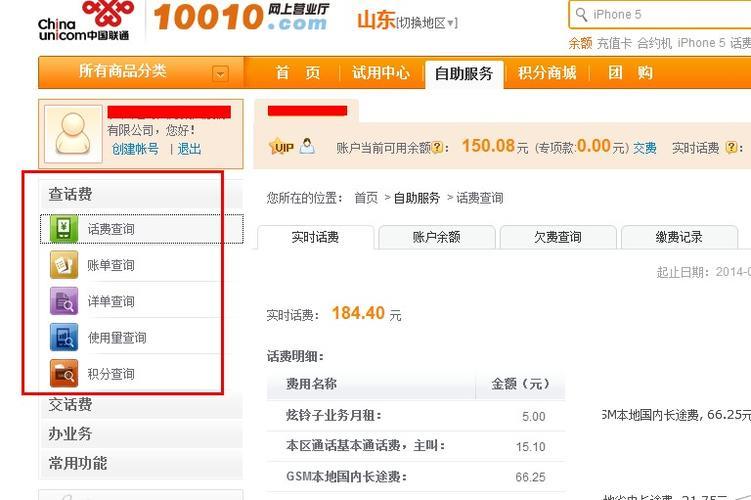Click the 交费 payment link
The width and height of the screenshot is (751, 500).
(x=645, y=148)
